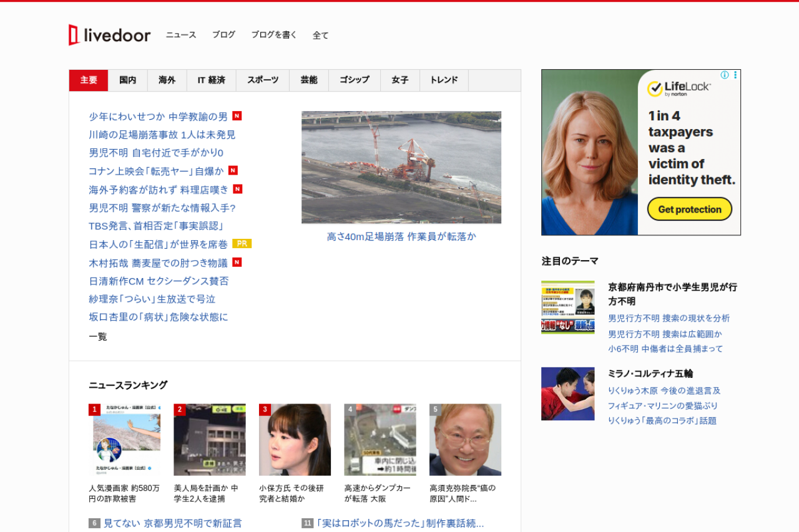Open the 川崎の足場崩落事故 headline
This screenshot has width=799, height=532.
(x=162, y=135)
